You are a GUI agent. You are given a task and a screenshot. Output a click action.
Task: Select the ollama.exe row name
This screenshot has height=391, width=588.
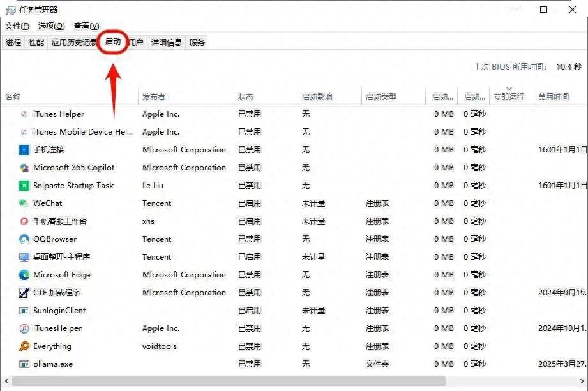pyautogui.click(x=53, y=364)
